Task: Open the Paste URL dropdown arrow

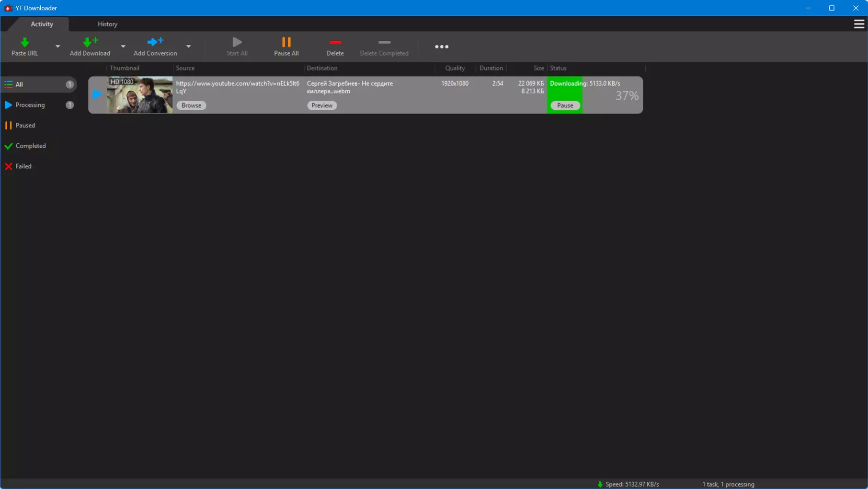Action: [x=57, y=47]
